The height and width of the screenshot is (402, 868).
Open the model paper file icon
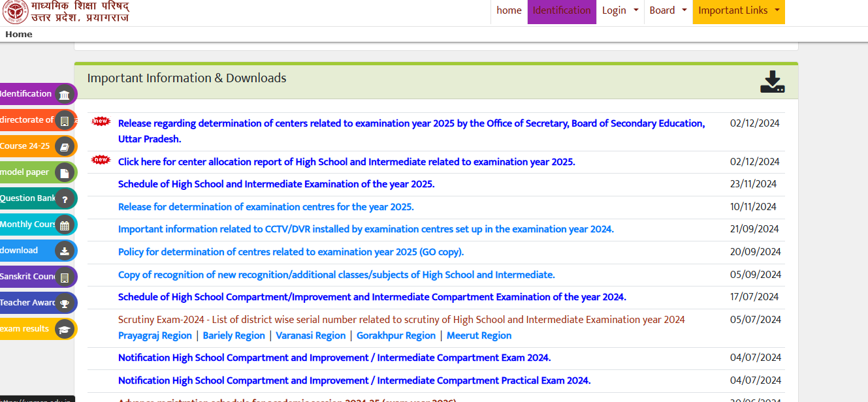pos(64,172)
